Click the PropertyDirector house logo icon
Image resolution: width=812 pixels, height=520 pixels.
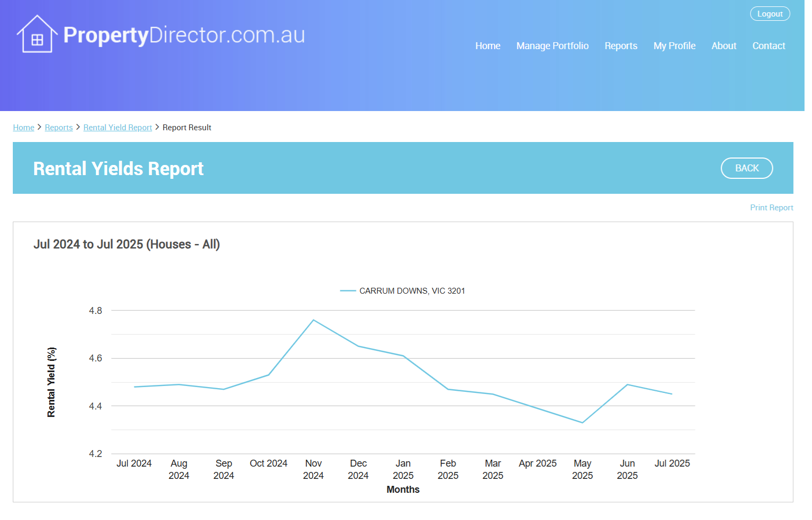(37, 35)
